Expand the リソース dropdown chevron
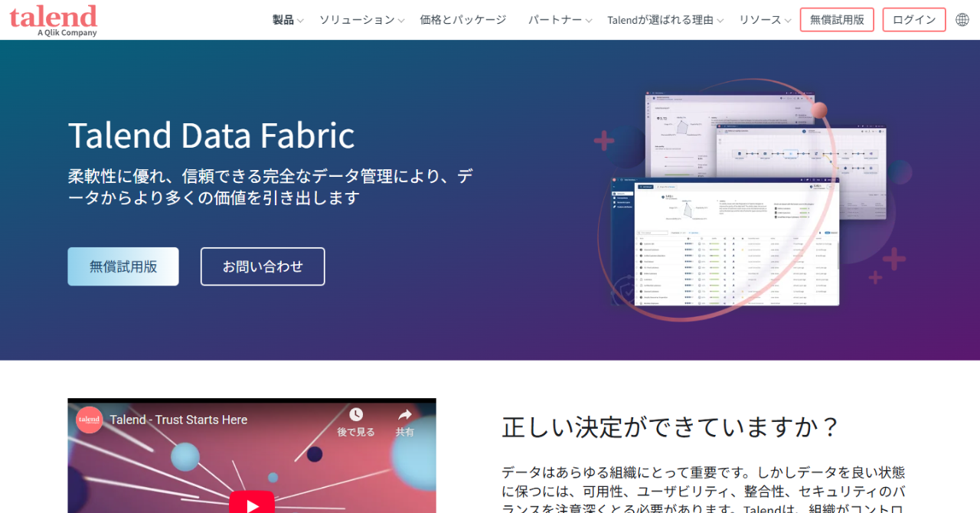This screenshot has height=513, width=980. click(x=788, y=21)
